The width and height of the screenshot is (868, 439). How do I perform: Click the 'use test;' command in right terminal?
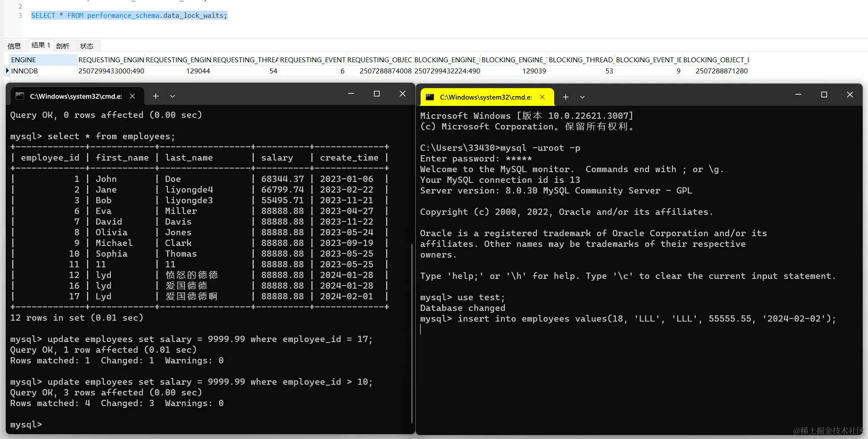click(x=481, y=298)
